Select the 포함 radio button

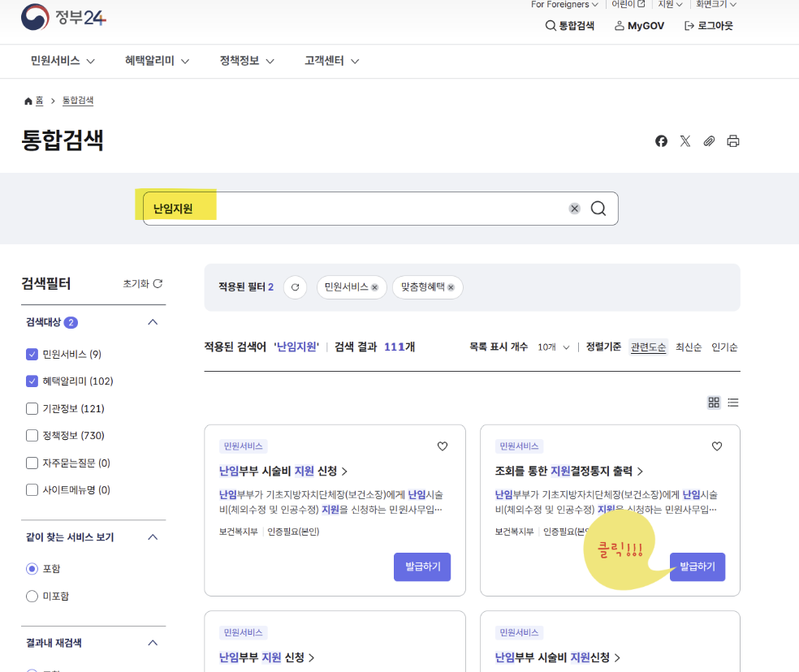(32, 569)
